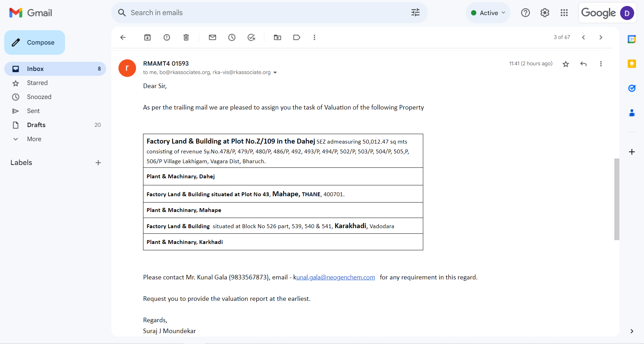This screenshot has width=644, height=344.
Task: Click the Search in emails field
Action: [269, 13]
